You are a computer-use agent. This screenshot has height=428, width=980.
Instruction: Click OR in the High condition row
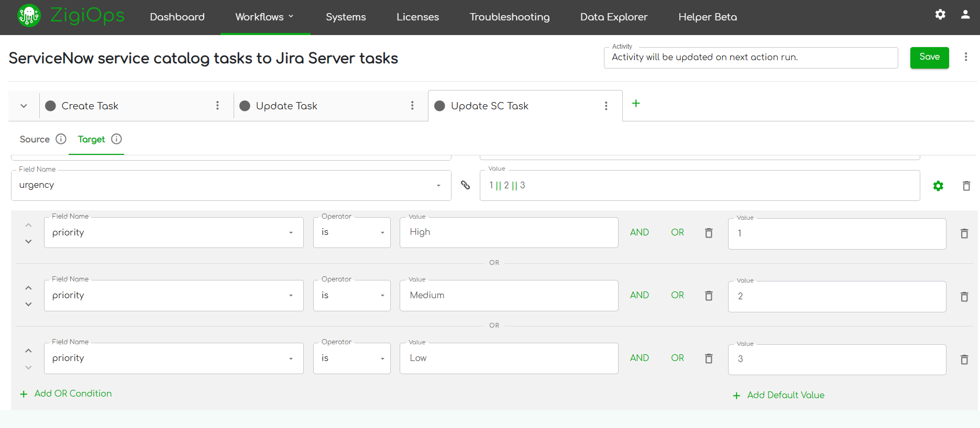[x=677, y=232]
